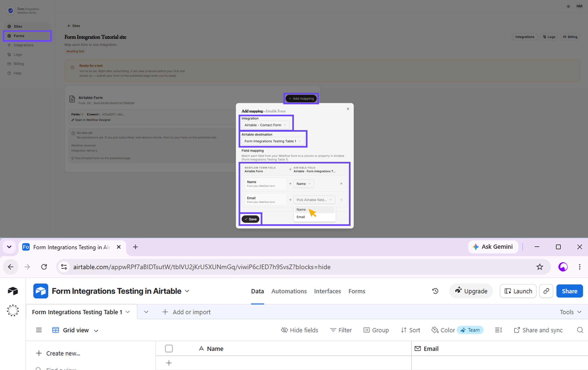Click the Logs button at top right

tap(549, 37)
